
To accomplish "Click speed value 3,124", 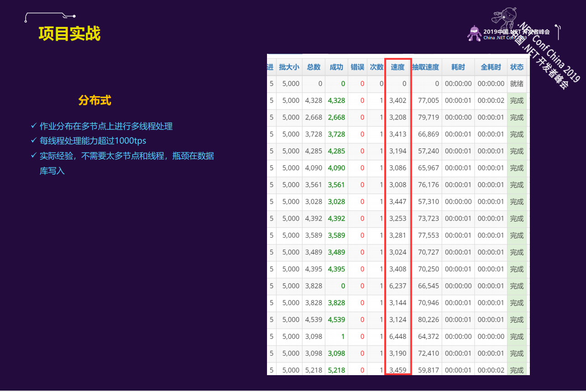I will click(398, 320).
